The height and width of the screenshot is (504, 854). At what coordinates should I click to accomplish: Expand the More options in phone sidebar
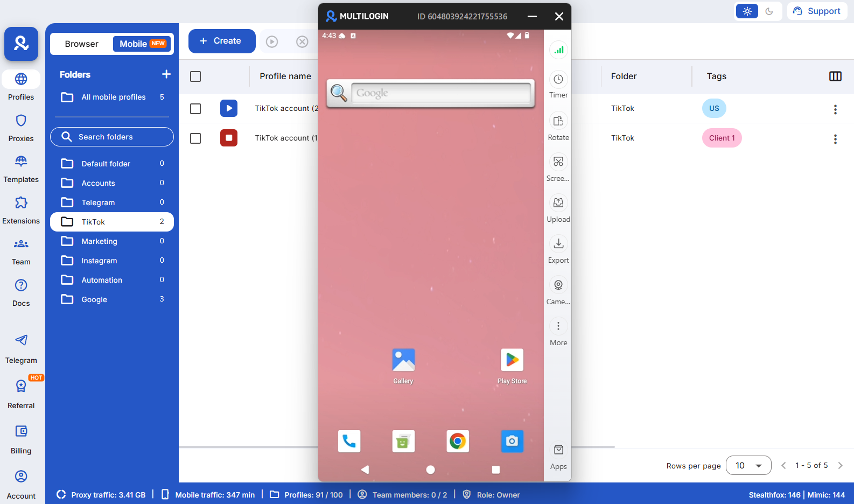(x=558, y=326)
